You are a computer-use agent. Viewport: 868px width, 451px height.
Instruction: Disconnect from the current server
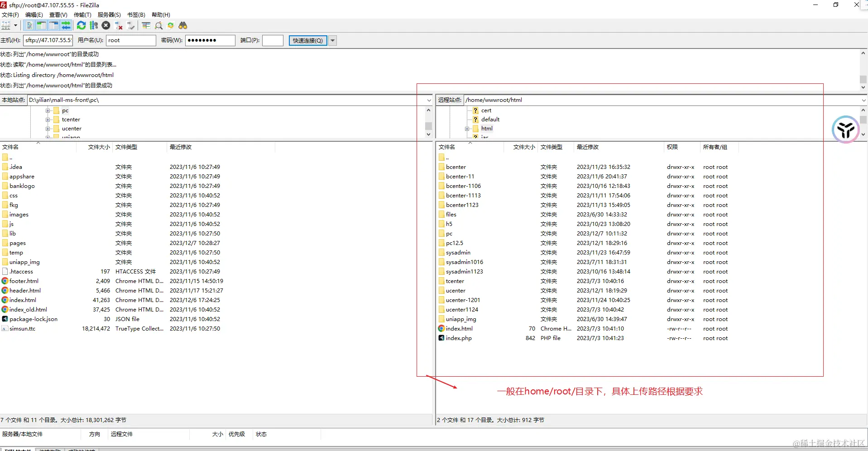coord(119,25)
